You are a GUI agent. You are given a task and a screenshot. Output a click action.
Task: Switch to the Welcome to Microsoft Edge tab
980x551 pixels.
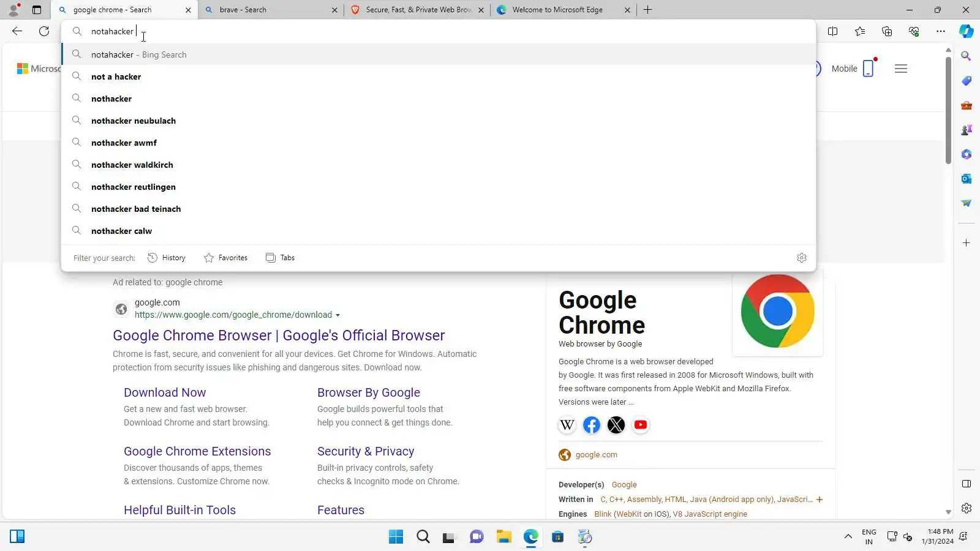563,10
